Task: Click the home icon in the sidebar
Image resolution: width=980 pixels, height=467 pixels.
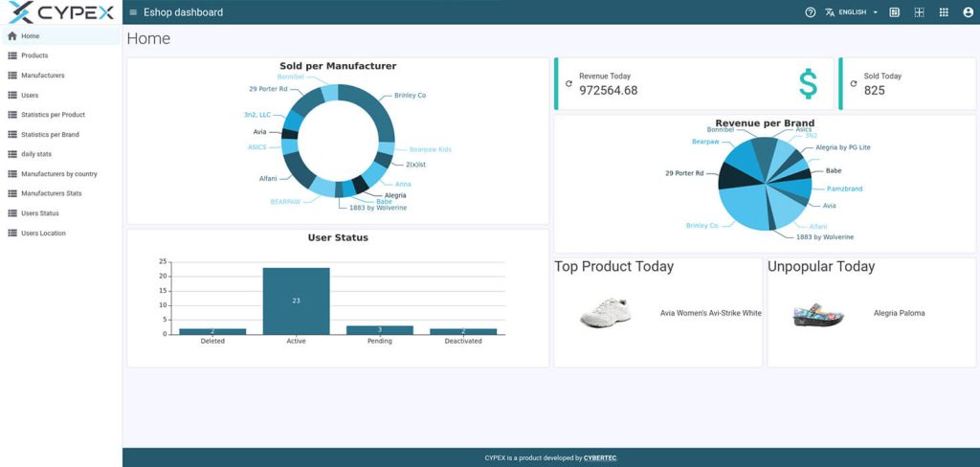Action: (11, 36)
